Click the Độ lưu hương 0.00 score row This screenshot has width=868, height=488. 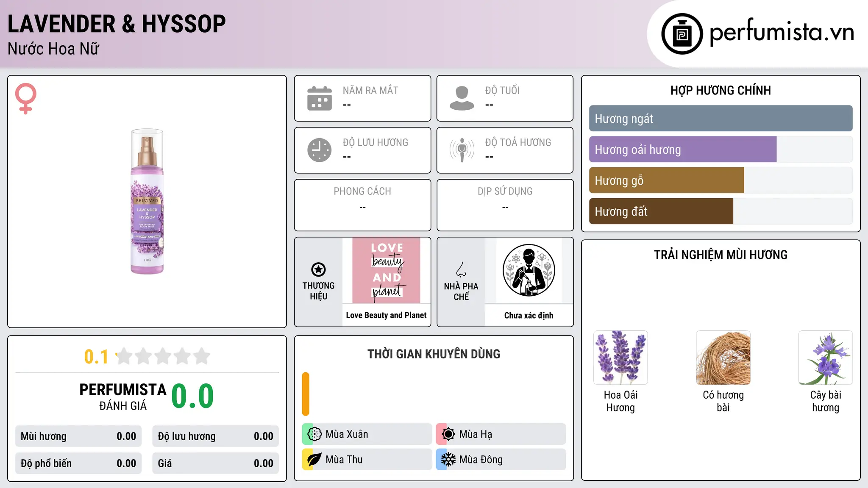coord(215,436)
